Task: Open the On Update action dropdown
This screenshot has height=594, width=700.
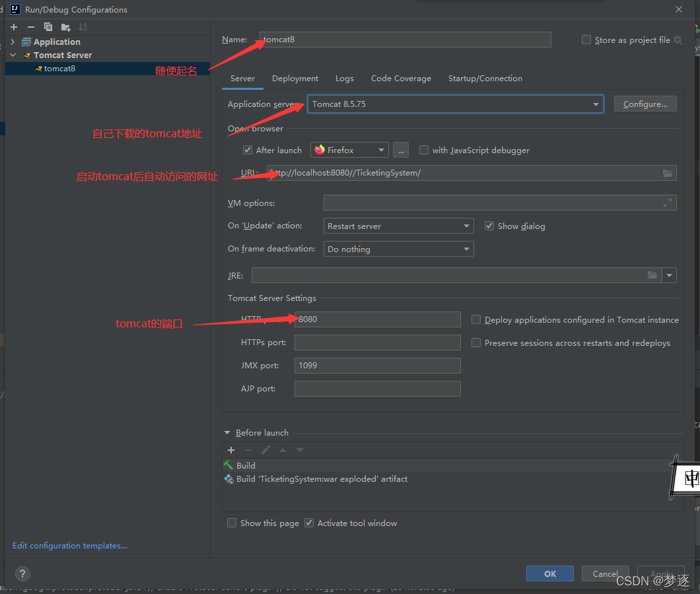Action: [x=466, y=225]
